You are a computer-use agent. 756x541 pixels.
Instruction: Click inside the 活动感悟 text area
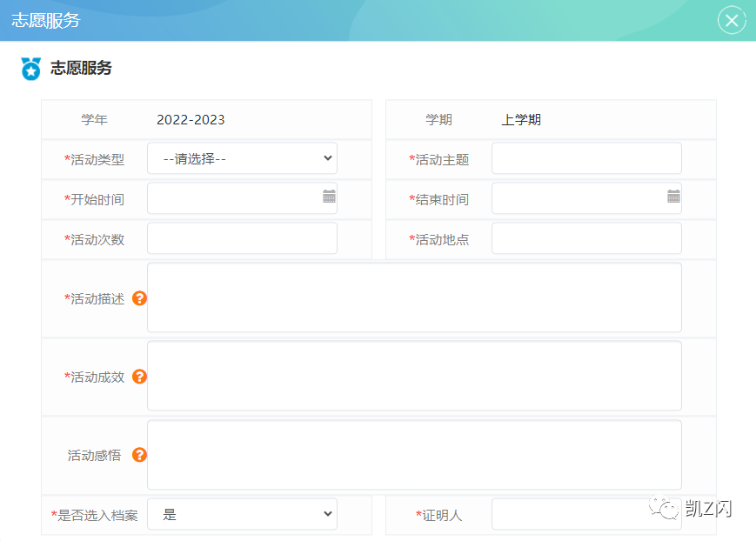point(414,455)
